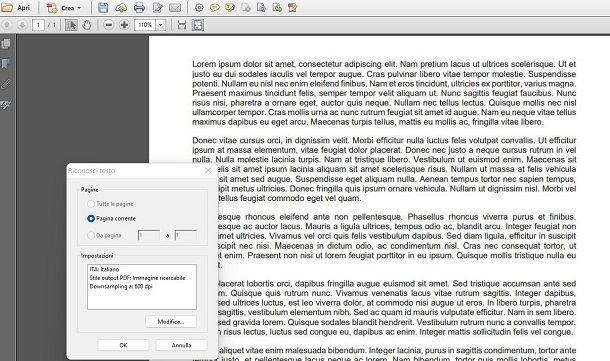The width and height of the screenshot is (610, 361).
Task: Click the 110% zoom value field
Action: [145, 25]
